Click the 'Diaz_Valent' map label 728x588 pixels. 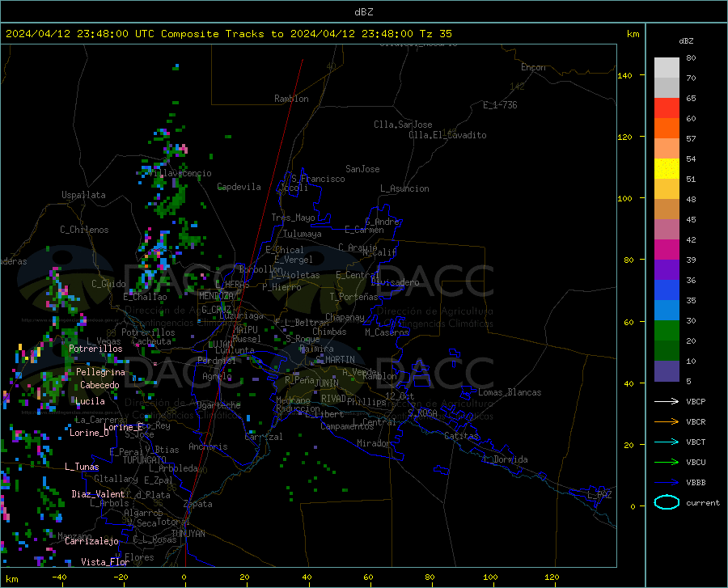coord(98,494)
